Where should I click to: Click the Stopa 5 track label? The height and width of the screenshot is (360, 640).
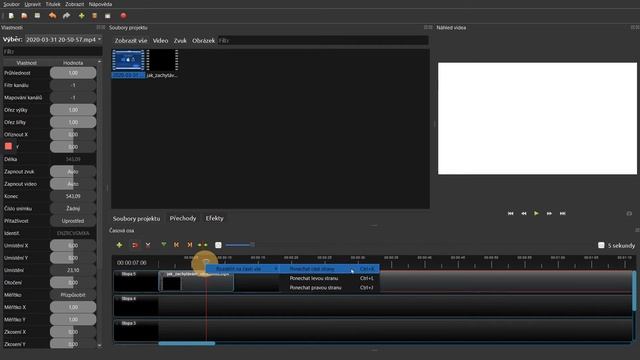129,274
